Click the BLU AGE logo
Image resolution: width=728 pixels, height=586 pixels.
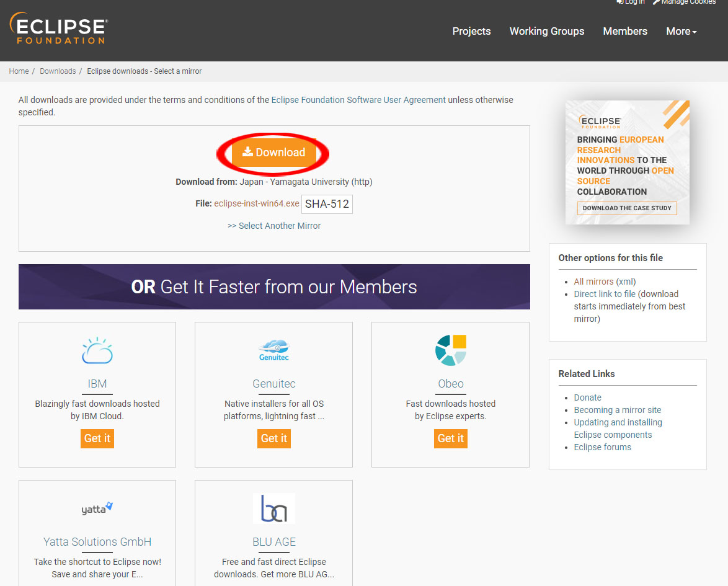(x=274, y=508)
